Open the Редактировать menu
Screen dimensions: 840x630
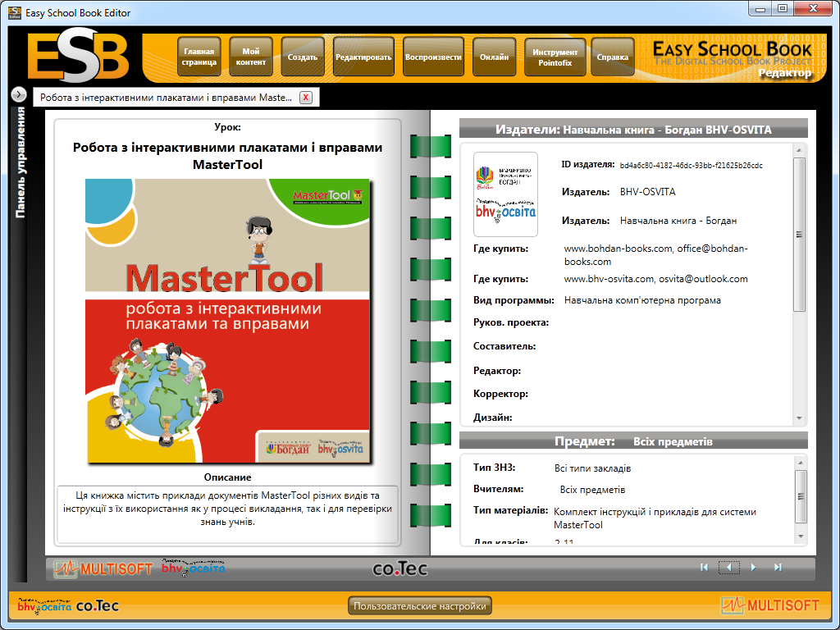(363, 57)
